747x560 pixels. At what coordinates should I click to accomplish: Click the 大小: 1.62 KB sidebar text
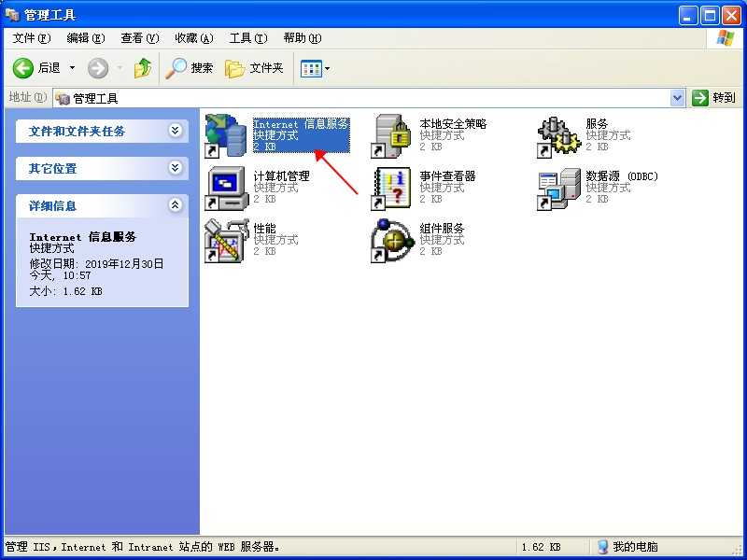coord(65,291)
